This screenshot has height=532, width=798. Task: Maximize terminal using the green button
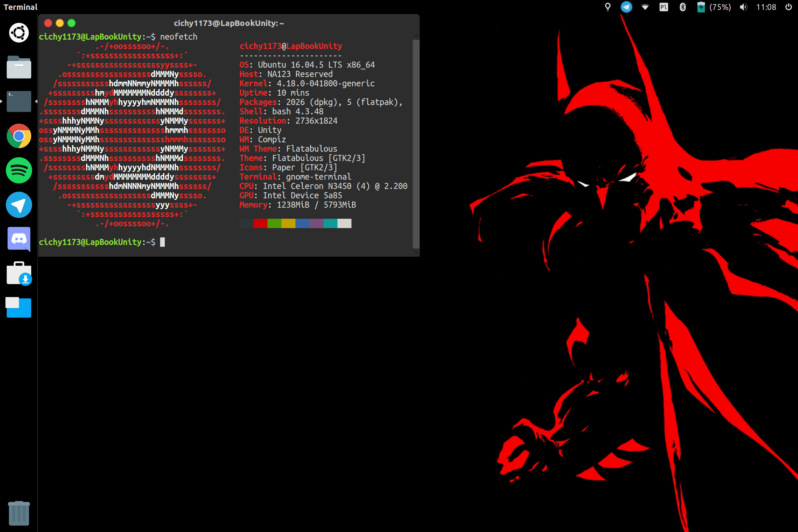71,23
